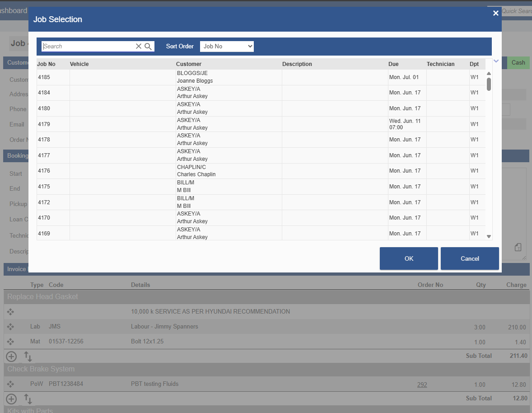
Task: Click OK to confirm job selection
Action: coord(409,258)
